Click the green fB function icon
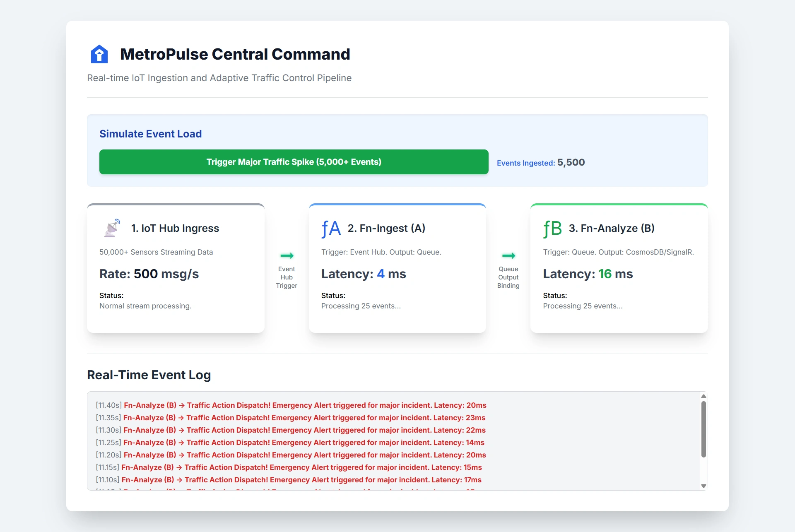Screen dimensions: 795x532 click(x=552, y=229)
